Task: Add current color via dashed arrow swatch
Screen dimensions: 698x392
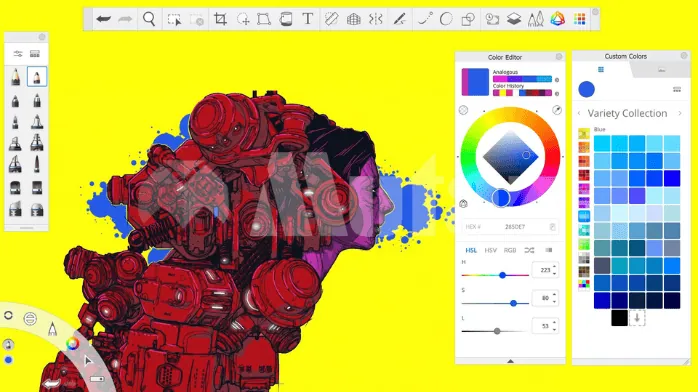Action: [x=637, y=318]
